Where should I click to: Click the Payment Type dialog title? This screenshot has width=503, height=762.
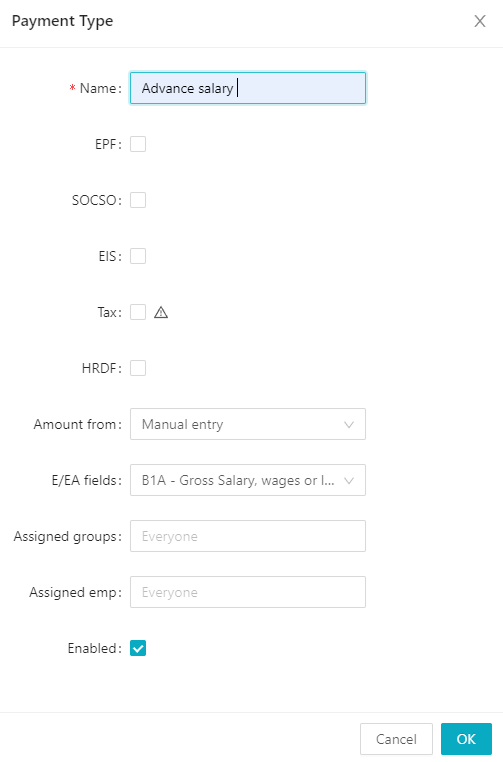(x=62, y=21)
